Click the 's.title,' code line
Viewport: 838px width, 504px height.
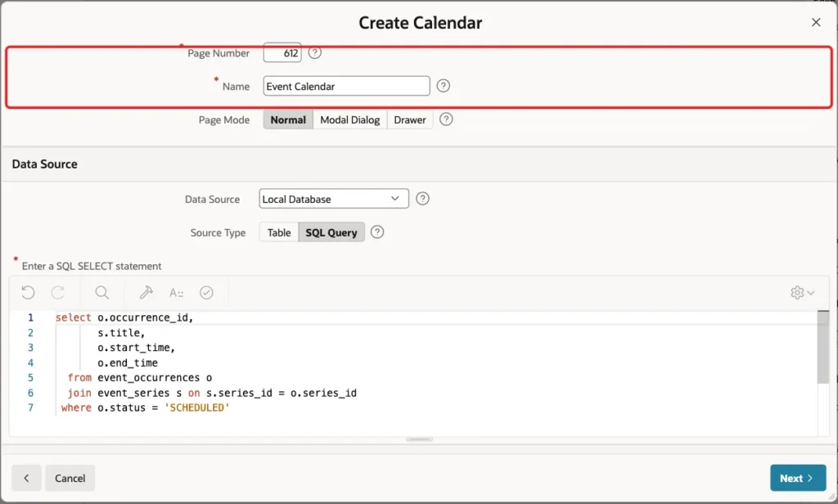[121, 332]
